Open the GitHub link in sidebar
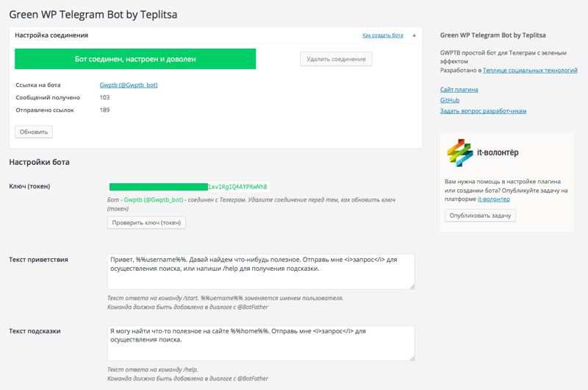This screenshot has width=588, height=390. click(450, 100)
